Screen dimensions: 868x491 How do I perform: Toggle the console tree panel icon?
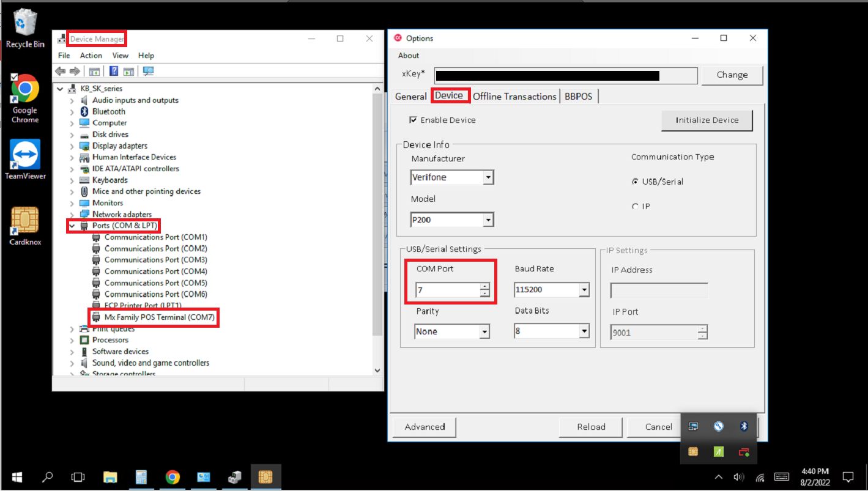tap(95, 71)
